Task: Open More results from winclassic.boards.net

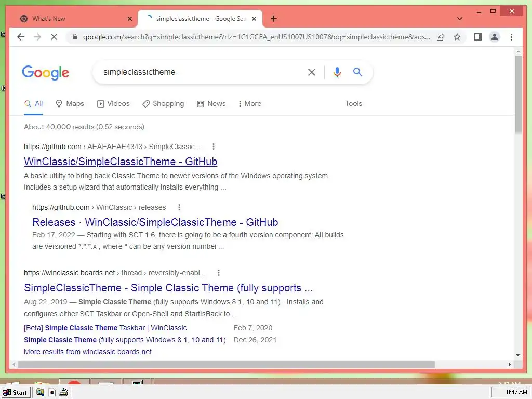Action: 87,352
